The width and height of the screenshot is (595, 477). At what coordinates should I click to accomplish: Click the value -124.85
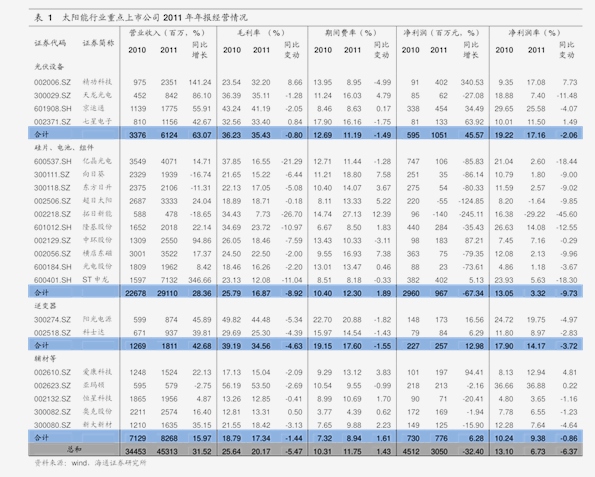tap(471, 201)
